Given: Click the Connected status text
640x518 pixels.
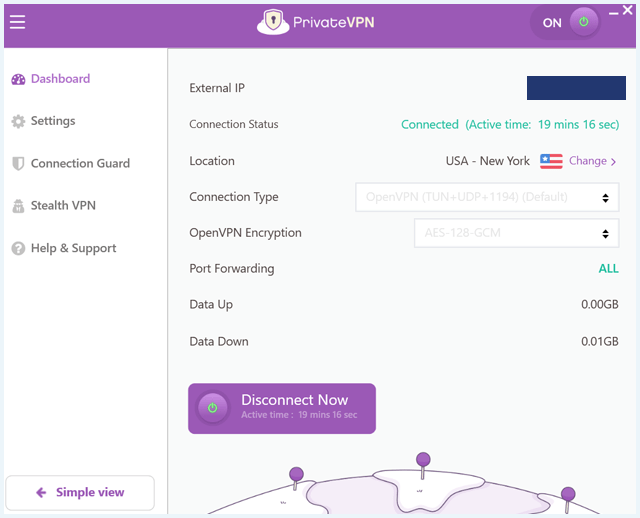Looking at the screenshot, I should tap(510, 124).
